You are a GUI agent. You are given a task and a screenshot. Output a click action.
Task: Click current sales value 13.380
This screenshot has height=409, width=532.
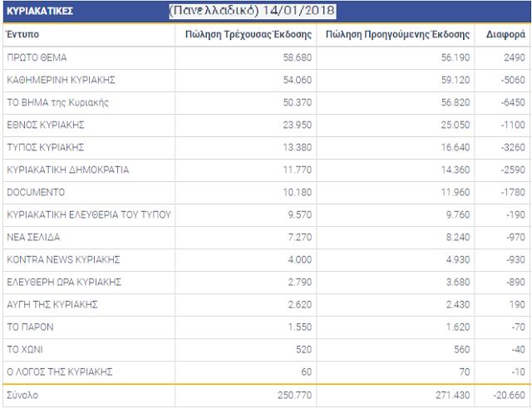(298, 147)
